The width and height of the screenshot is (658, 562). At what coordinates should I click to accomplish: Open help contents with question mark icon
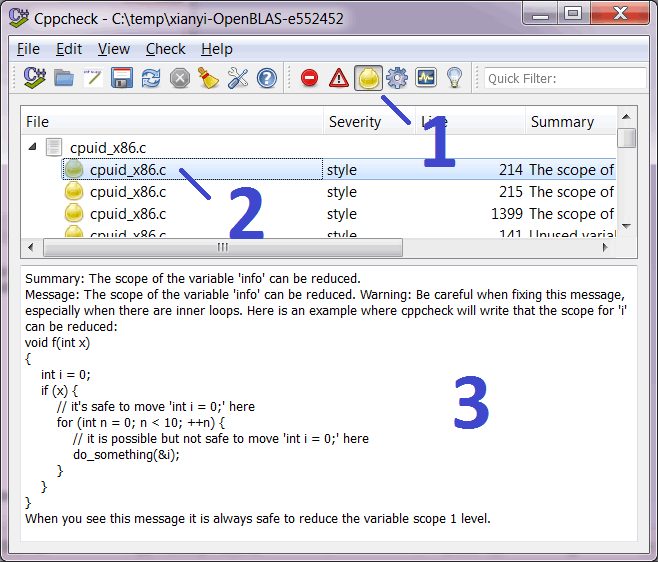[267, 78]
